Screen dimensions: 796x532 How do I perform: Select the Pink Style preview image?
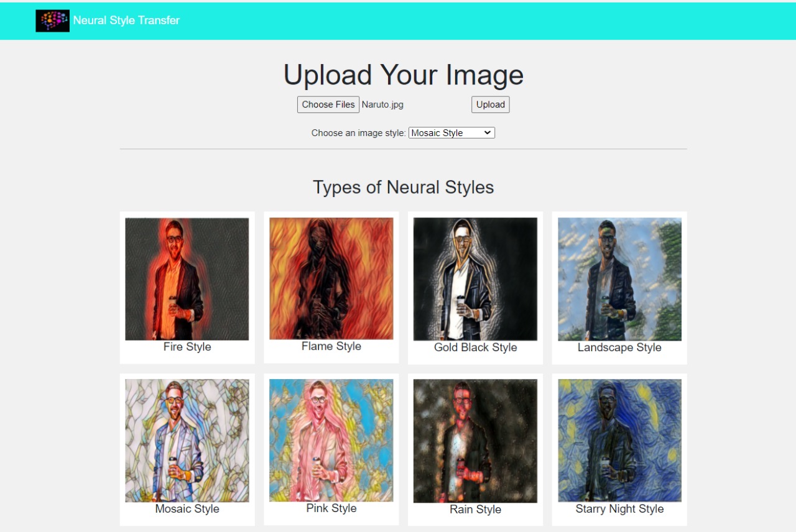331,440
